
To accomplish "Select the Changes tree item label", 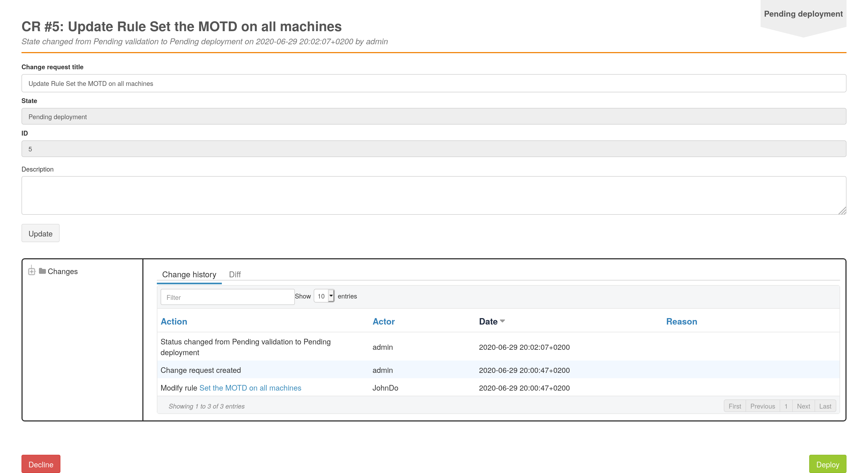I will coord(63,271).
